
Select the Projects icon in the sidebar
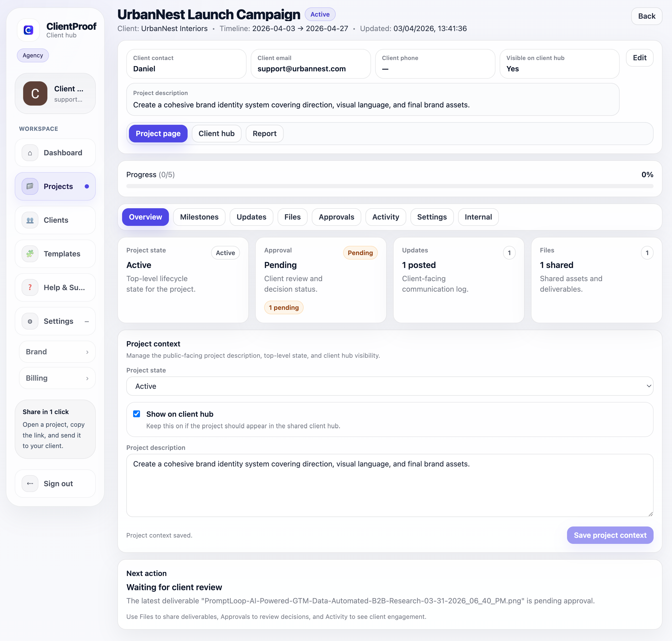pyautogui.click(x=30, y=186)
